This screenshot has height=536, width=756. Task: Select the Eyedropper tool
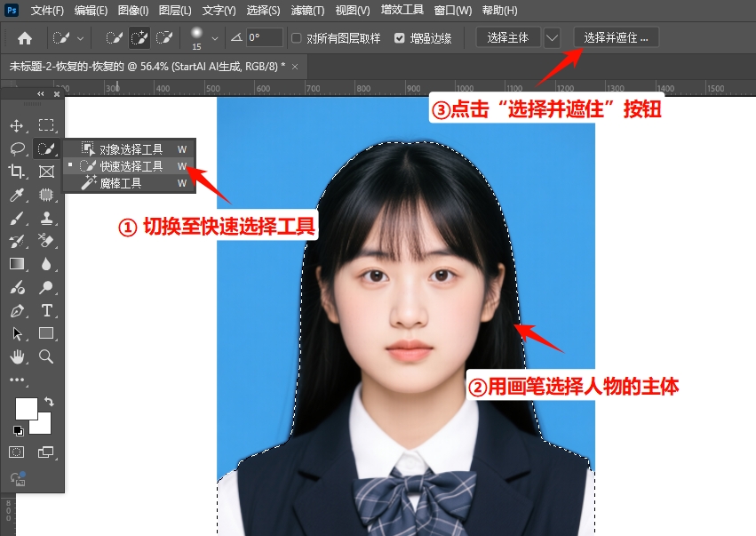pyautogui.click(x=17, y=195)
